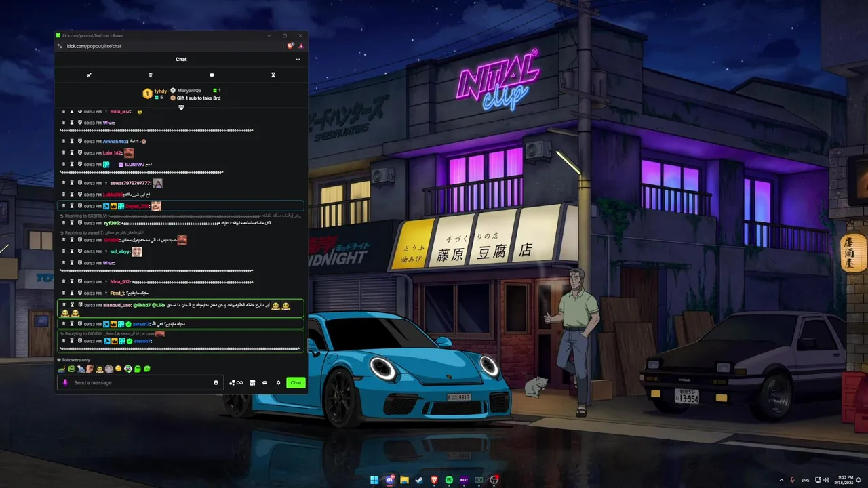Click the green Chat send button
Screen dimensions: 868x488
click(296, 383)
